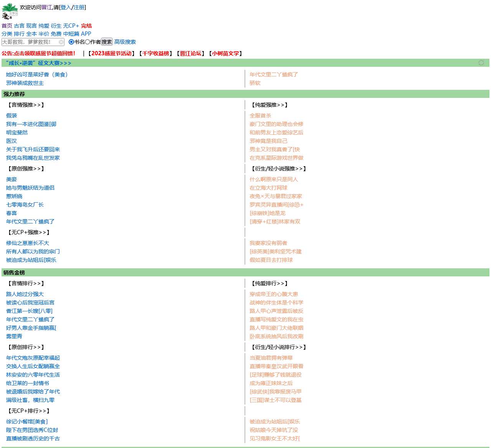491x448 pixels.
Task: Open the novel 修仙之崽崽长不大
Action: pyautogui.click(x=28, y=243)
